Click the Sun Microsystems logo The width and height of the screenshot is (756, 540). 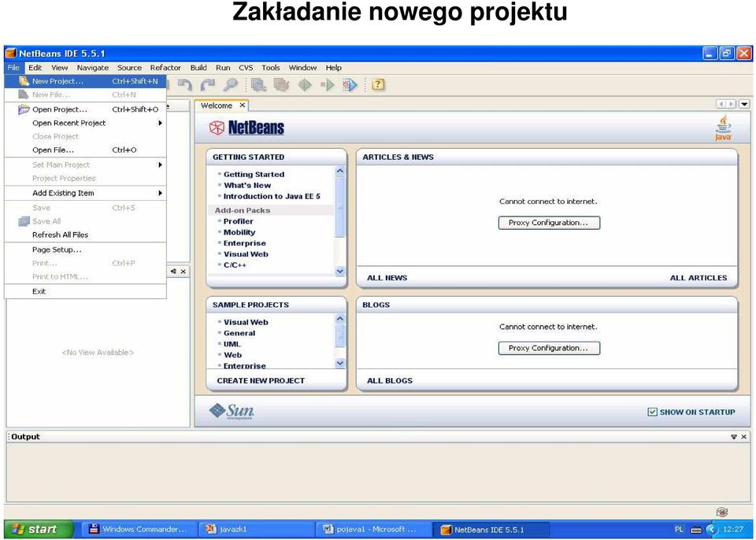[232, 411]
